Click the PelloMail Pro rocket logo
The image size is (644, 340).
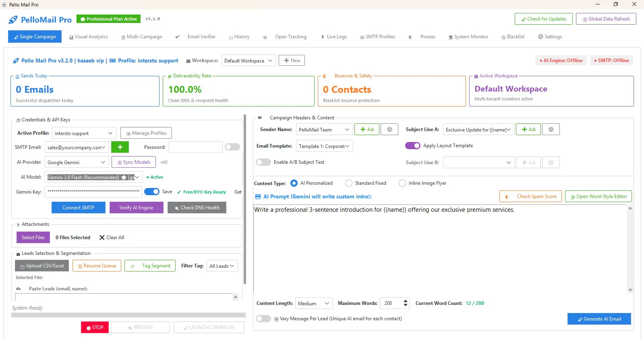[13, 20]
